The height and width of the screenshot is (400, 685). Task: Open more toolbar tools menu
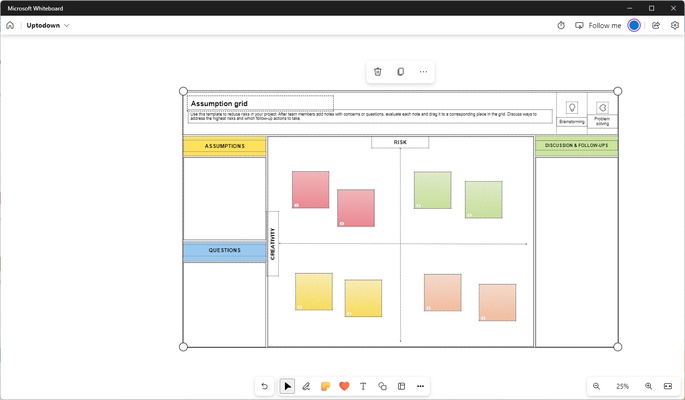[420, 386]
